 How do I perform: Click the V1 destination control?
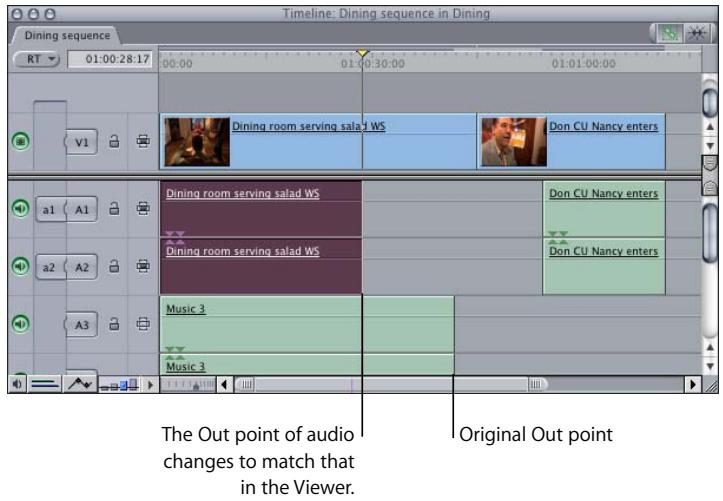pos(81,141)
